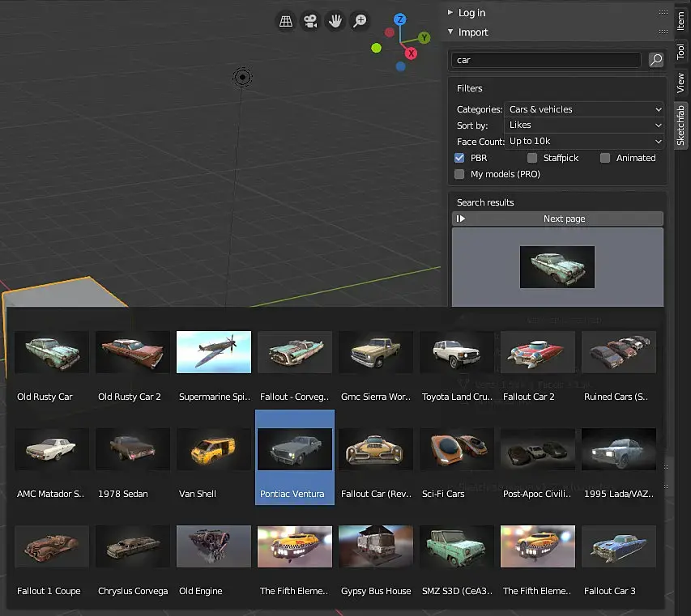Click the magnifier search button beside car field
The height and width of the screenshot is (616, 691).
655,60
